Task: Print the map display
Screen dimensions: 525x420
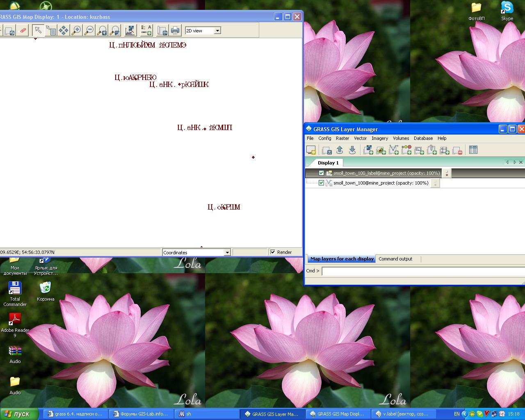Action: coord(175,30)
